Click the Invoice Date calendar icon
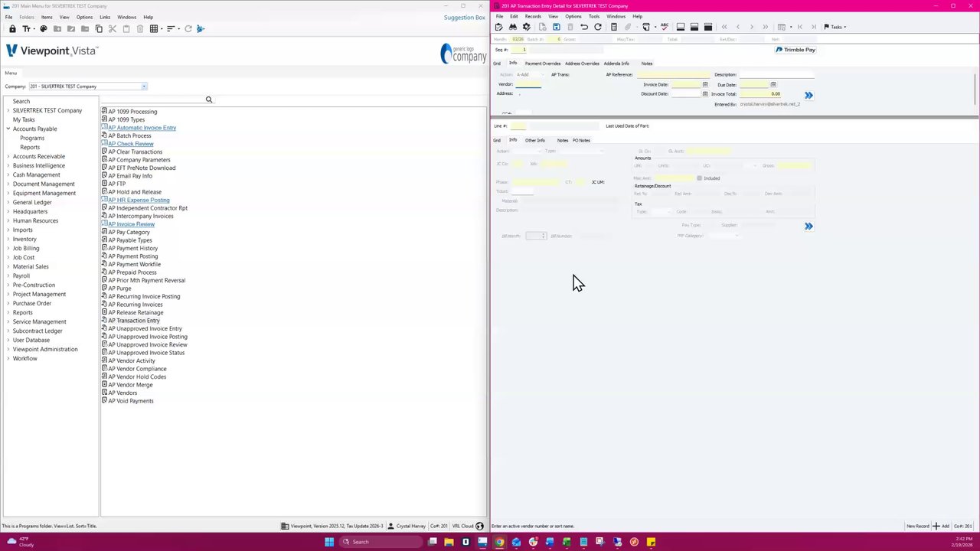Image resolution: width=980 pixels, height=551 pixels. coord(705,84)
